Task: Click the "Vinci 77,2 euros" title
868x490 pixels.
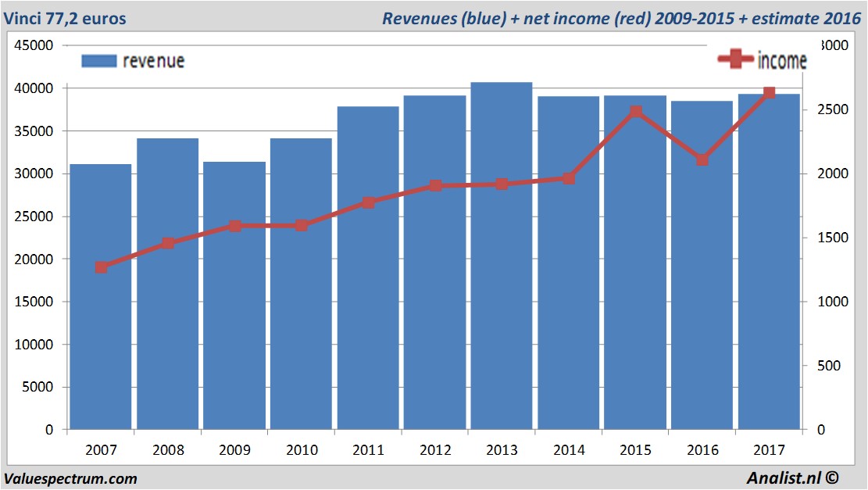Action: (65, 18)
